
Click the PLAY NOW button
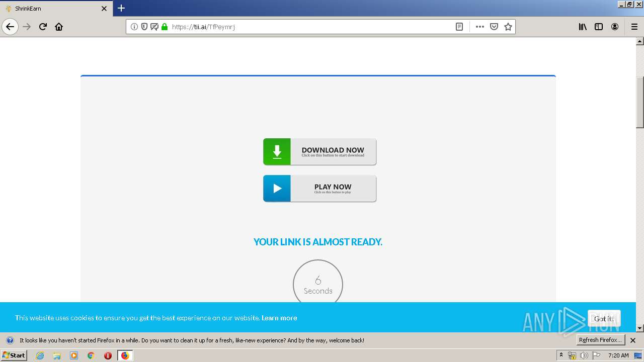coord(319,189)
